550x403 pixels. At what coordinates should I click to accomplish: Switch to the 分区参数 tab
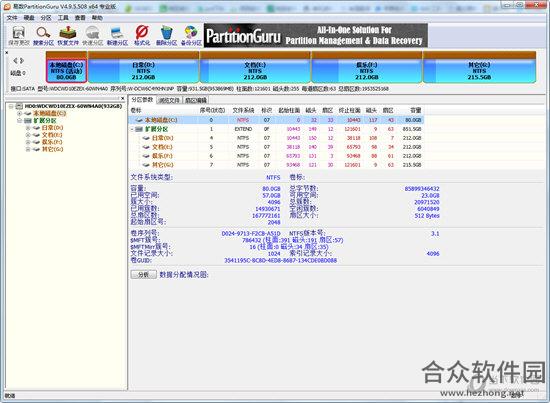(142, 100)
